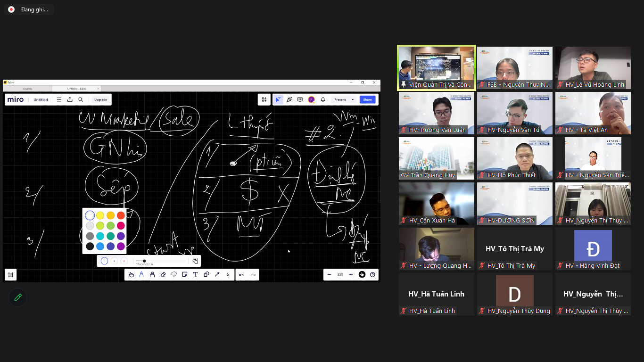Select HV - Hàng Vinh Đạt avatar tile
The image size is (644, 362).
[x=593, y=249]
